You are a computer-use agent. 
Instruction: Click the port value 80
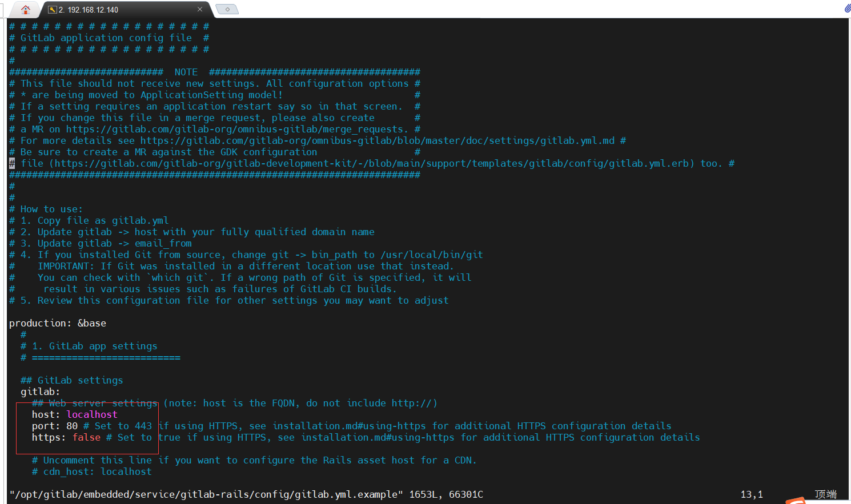tap(72, 426)
